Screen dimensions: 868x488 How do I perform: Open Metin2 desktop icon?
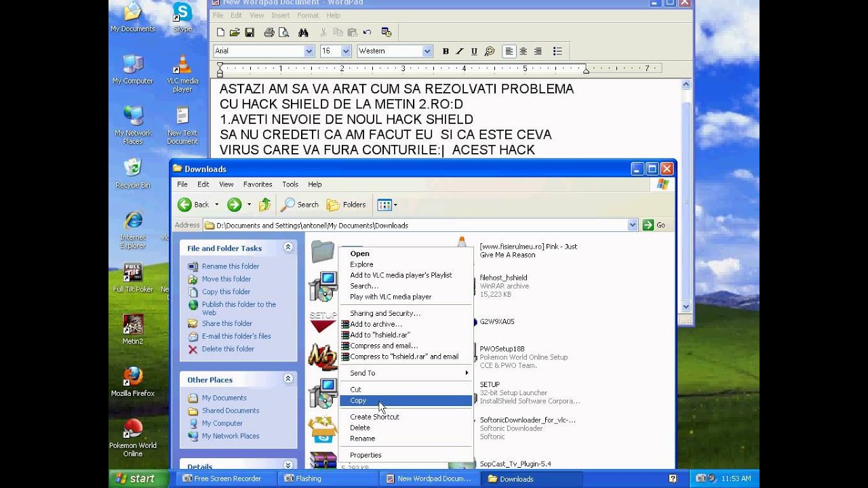coord(133,329)
